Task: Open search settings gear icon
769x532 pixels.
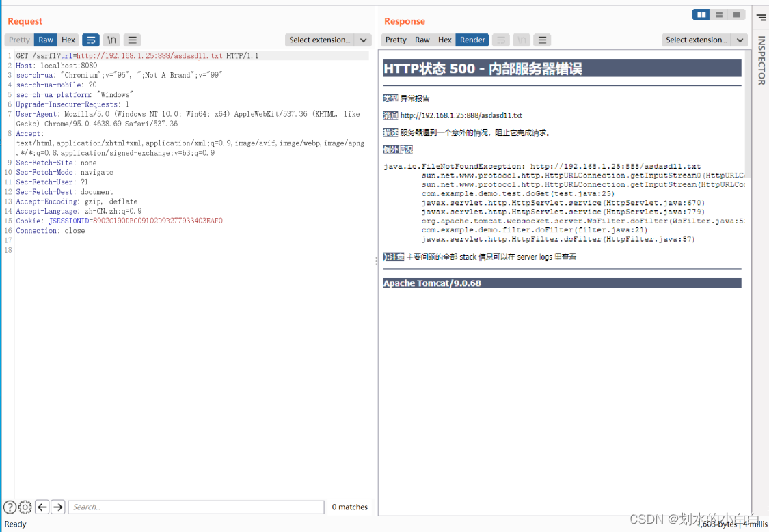Action: tap(25, 507)
